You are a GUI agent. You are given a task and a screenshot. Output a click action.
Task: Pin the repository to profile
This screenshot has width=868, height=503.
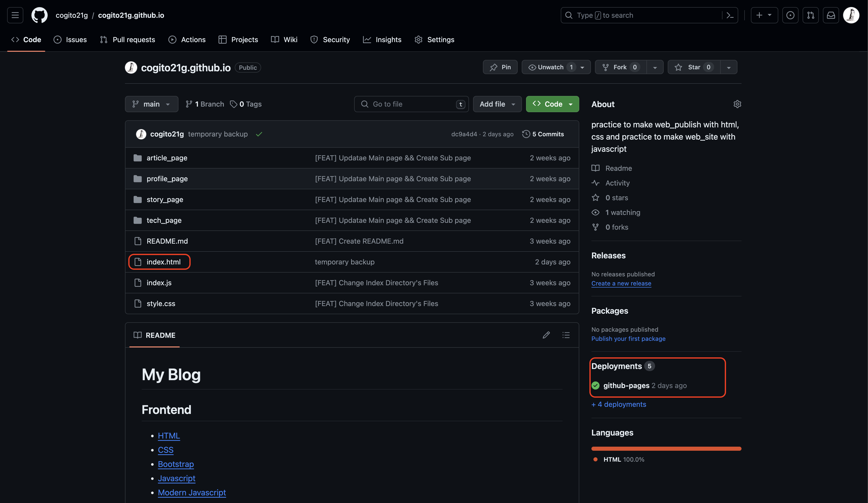[500, 67]
